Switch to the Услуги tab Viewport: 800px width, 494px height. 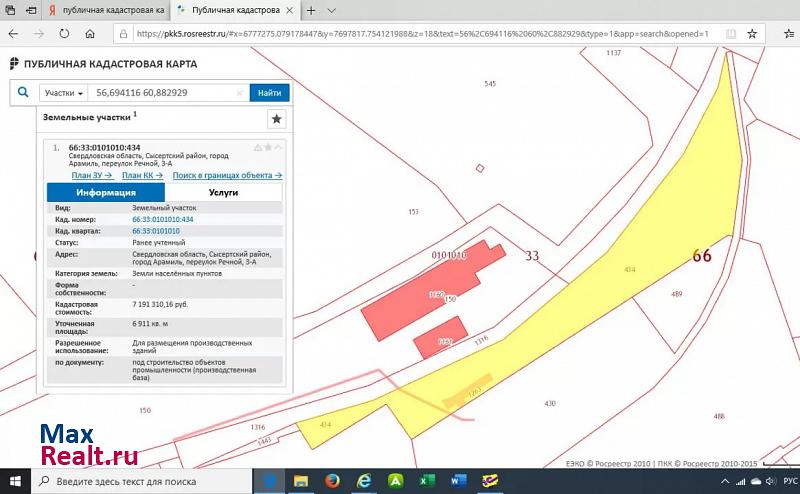[x=223, y=193]
